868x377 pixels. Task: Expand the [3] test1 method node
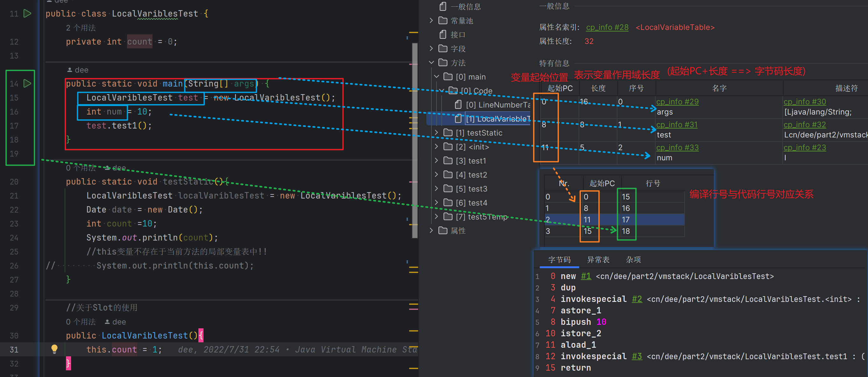436,161
